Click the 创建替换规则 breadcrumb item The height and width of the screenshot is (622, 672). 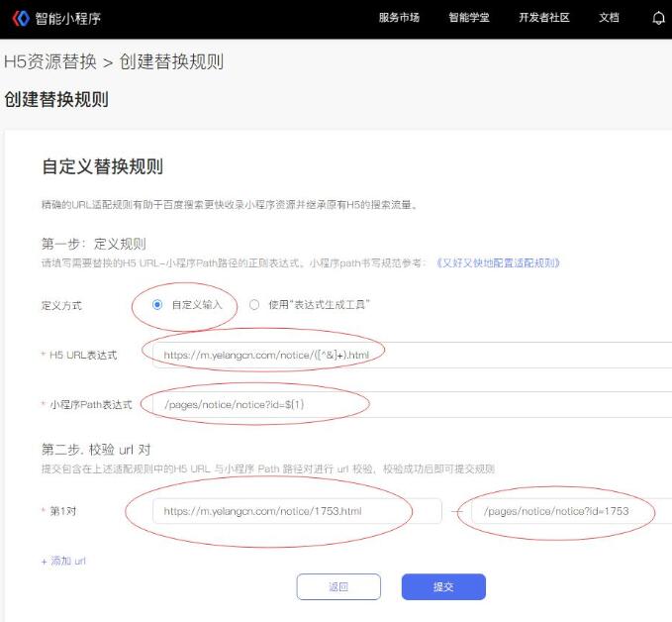171,61
